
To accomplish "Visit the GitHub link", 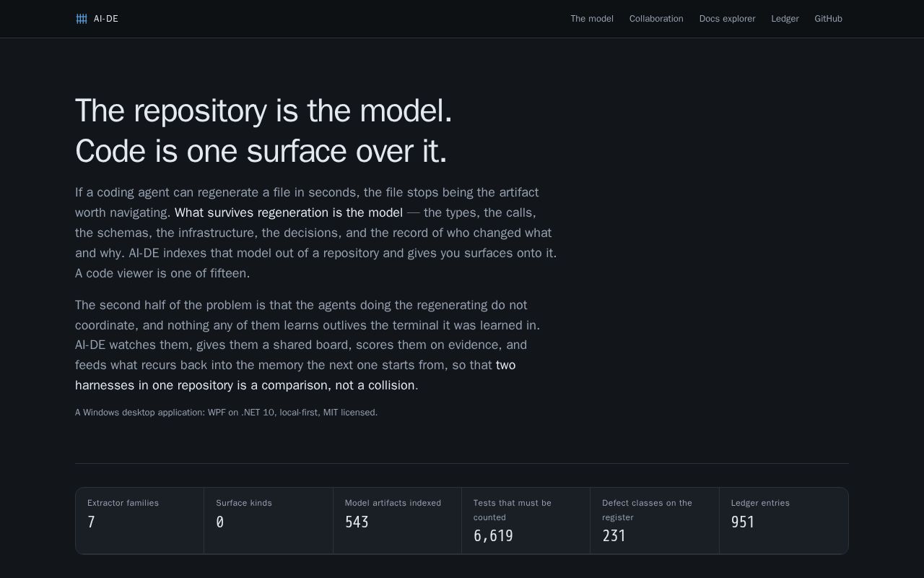I will pyautogui.click(x=828, y=19).
